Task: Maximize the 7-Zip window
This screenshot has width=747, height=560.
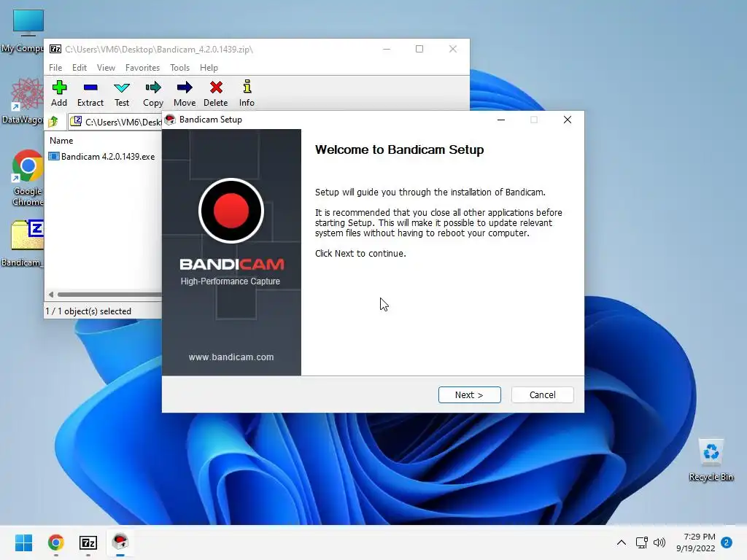Action: [x=419, y=49]
